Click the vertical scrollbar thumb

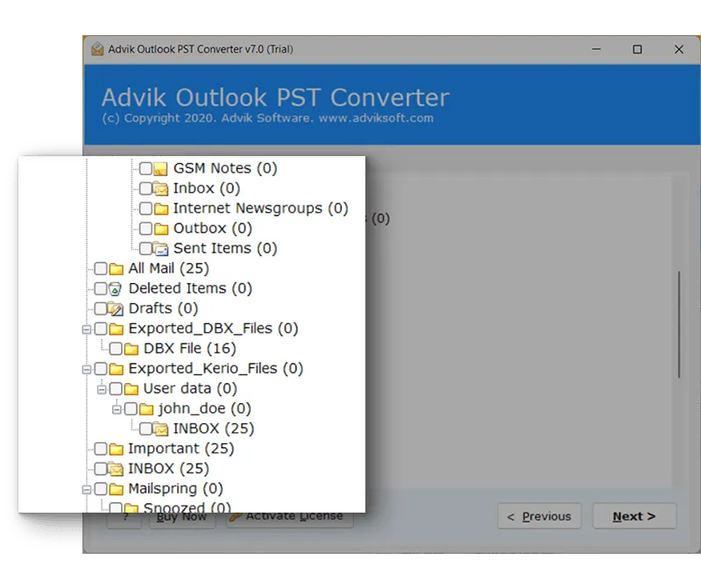[678, 324]
